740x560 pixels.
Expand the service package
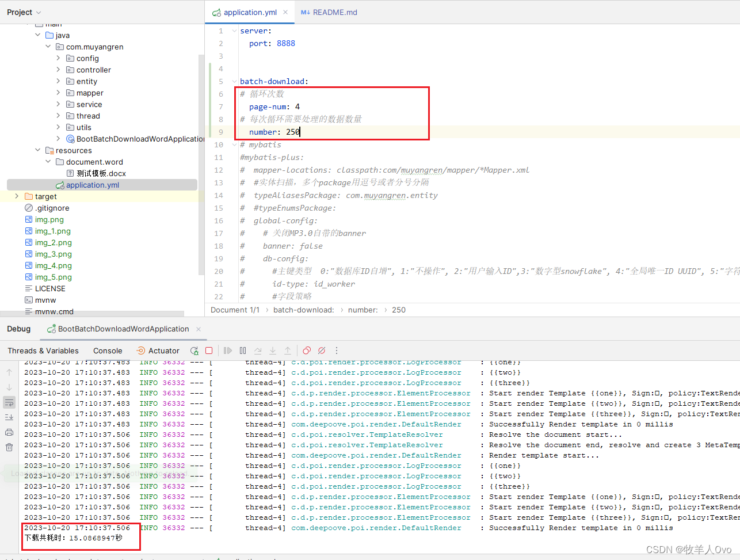(x=58, y=104)
